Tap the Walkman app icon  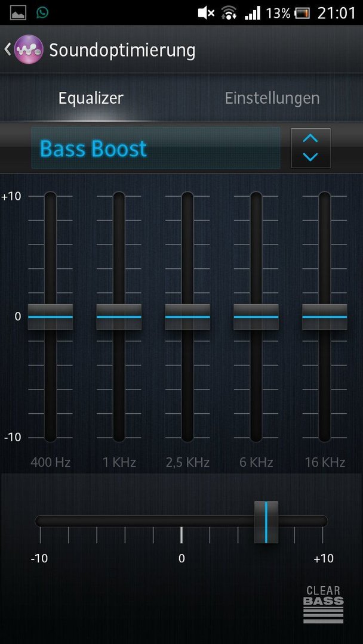pos(29,49)
